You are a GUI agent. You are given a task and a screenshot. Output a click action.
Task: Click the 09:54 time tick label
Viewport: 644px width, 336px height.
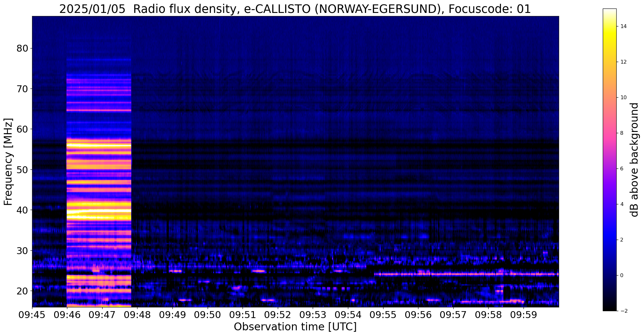[x=348, y=315]
